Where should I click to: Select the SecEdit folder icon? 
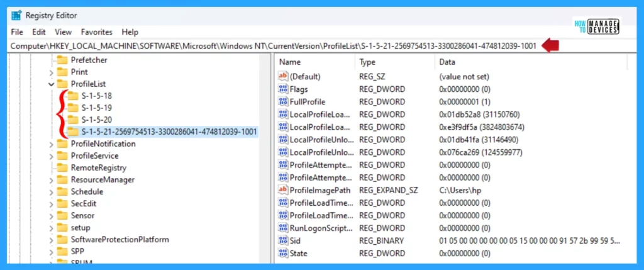[x=62, y=203]
